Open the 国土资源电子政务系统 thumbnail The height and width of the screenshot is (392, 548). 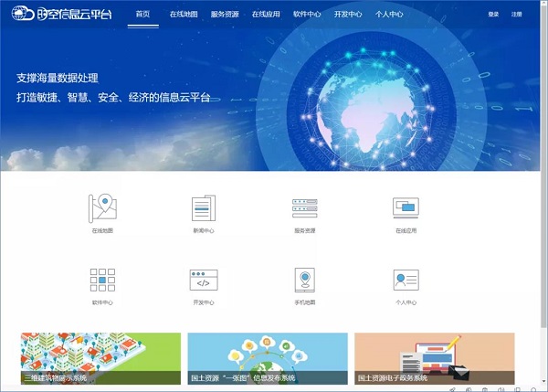434,357
